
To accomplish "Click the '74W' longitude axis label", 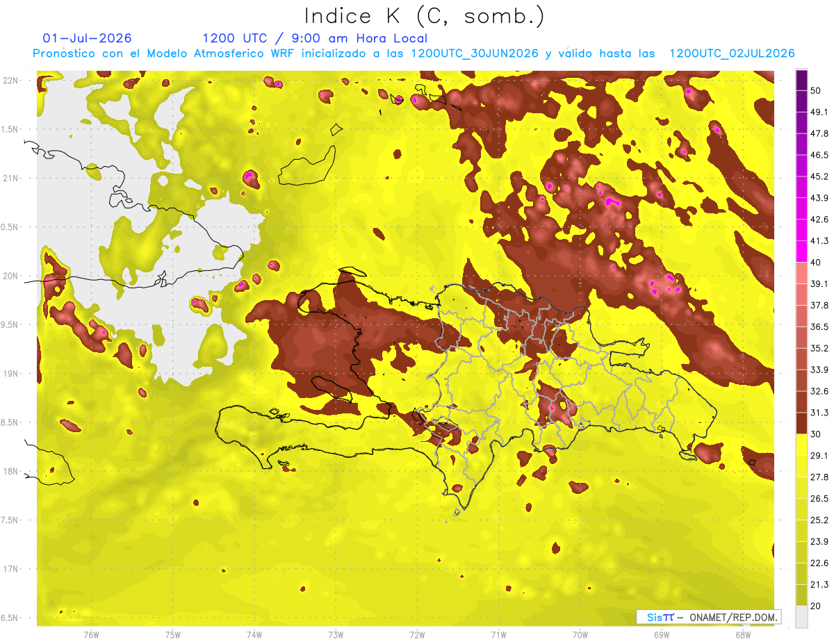I will tap(254, 635).
